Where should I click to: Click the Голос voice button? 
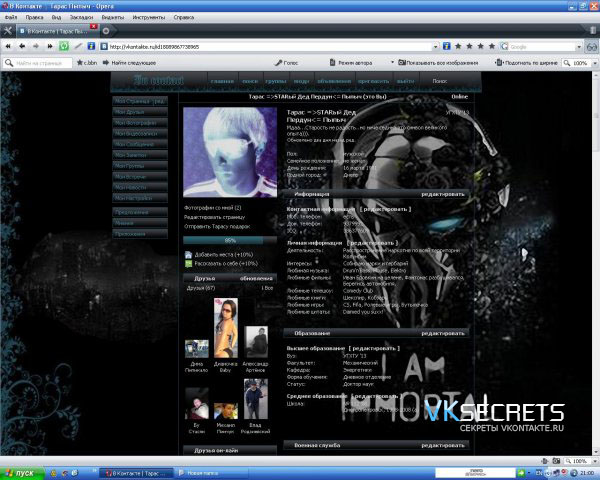[x=286, y=62]
